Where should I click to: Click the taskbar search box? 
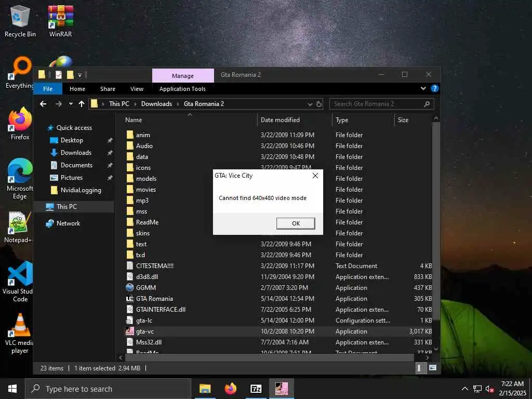(108, 389)
